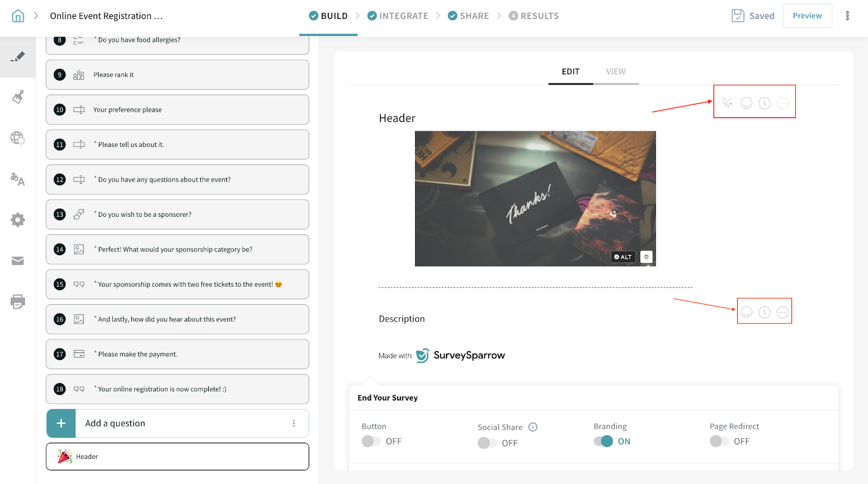Image resolution: width=868 pixels, height=484 pixels.
Task: Open the translate languages sidebar icon
Action: point(18,179)
